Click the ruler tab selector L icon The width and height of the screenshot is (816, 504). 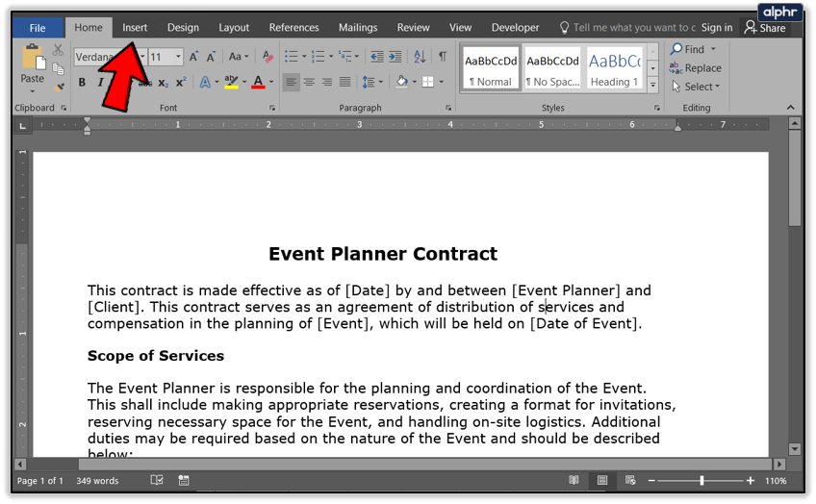(22, 125)
